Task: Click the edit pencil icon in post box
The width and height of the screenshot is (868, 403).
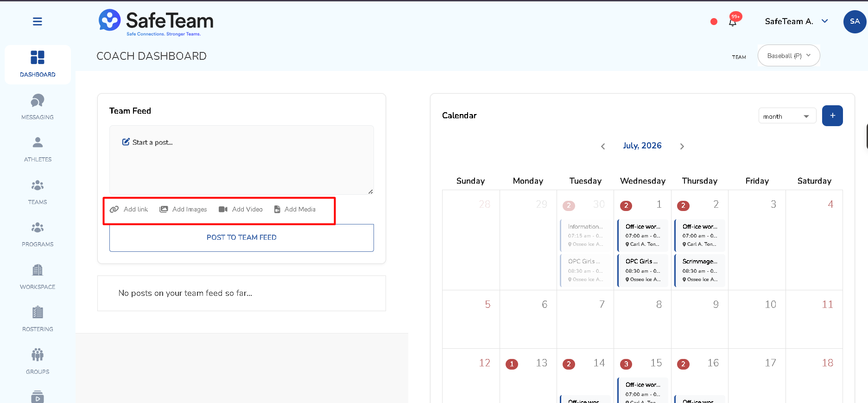Action: (x=126, y=142)
